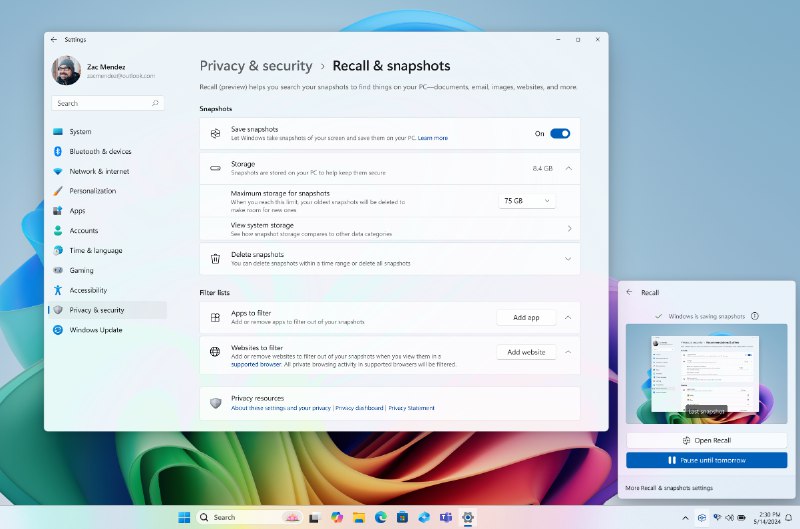Click the Settings search field
800x529 pixels.
pyautogui.click(x=108, y=103)
